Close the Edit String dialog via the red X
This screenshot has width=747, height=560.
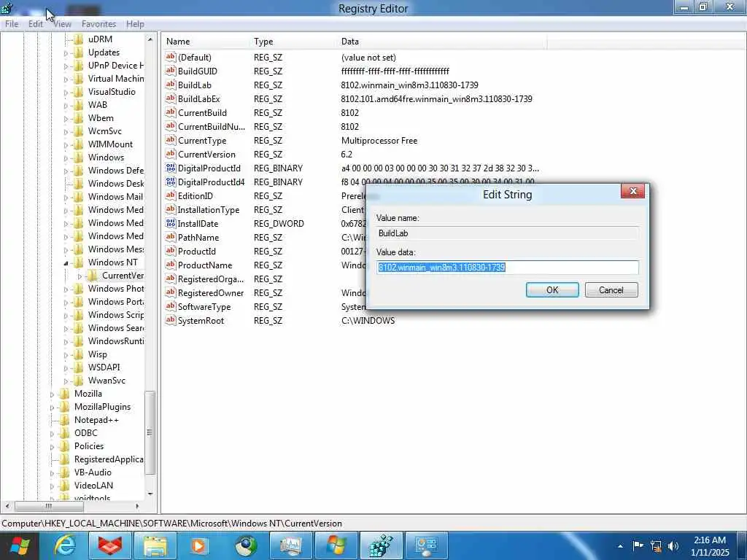tap(633, 192)
